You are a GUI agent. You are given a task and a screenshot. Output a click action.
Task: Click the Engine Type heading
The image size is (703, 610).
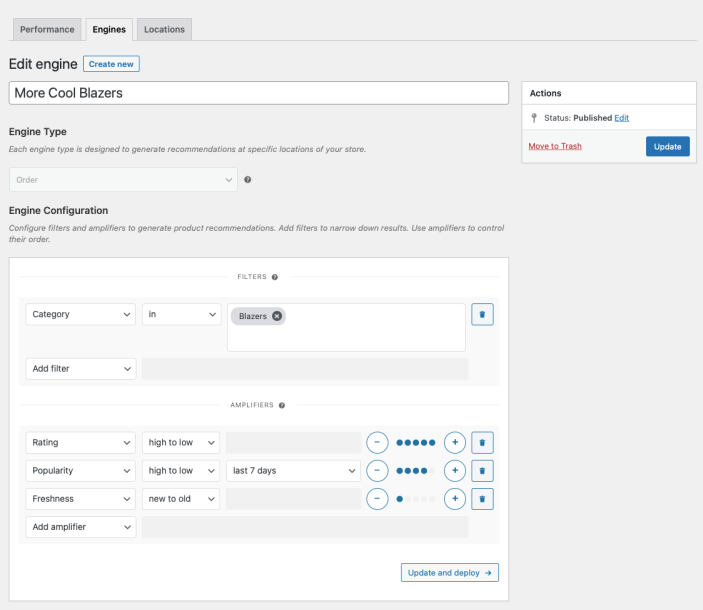click(38, 132)
